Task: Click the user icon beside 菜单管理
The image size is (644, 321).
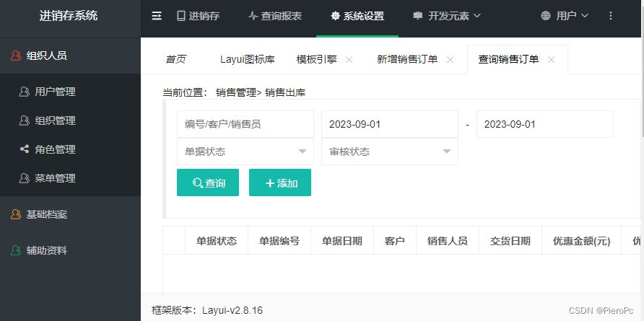Action: (x=25, y=178)
